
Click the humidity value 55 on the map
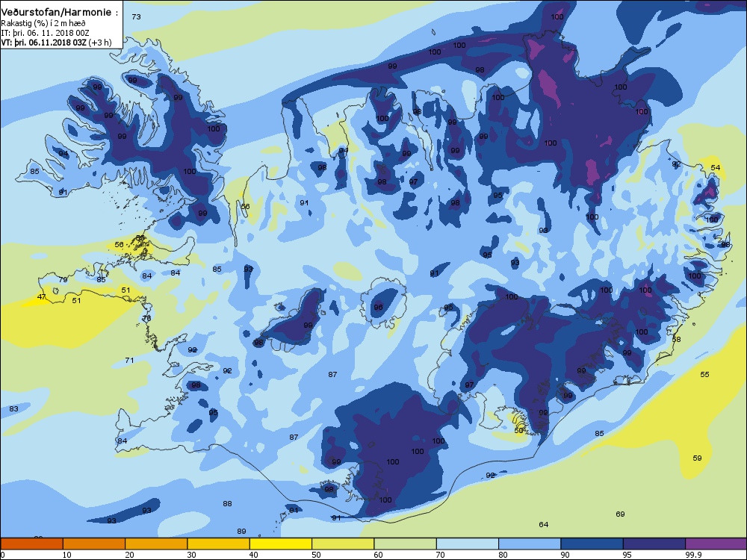705,374
